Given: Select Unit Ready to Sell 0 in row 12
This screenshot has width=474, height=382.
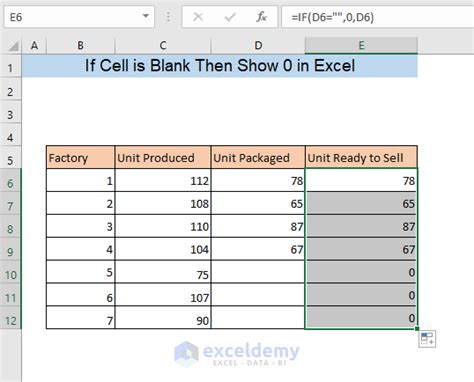Looking at the screenshot, I should point(361,318).
